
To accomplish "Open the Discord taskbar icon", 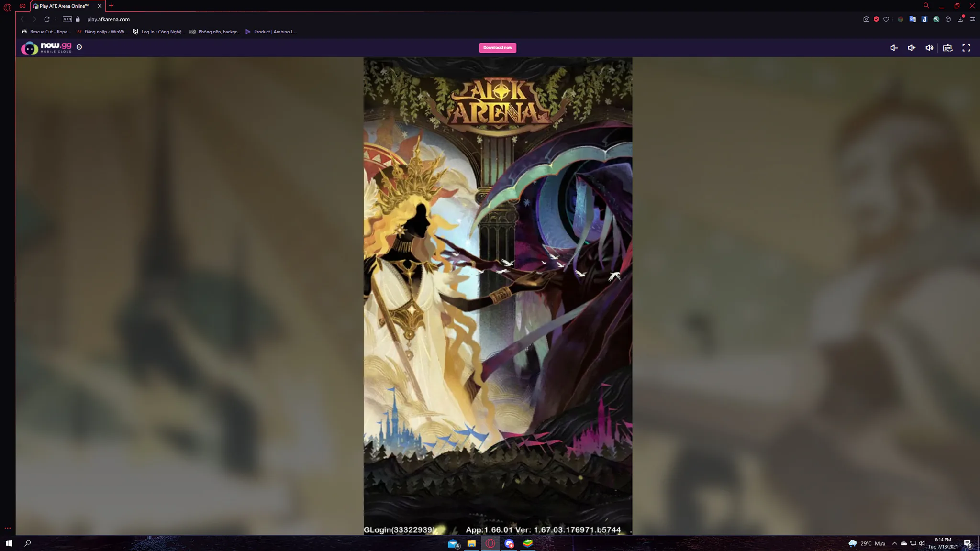I will click(509, 543).
